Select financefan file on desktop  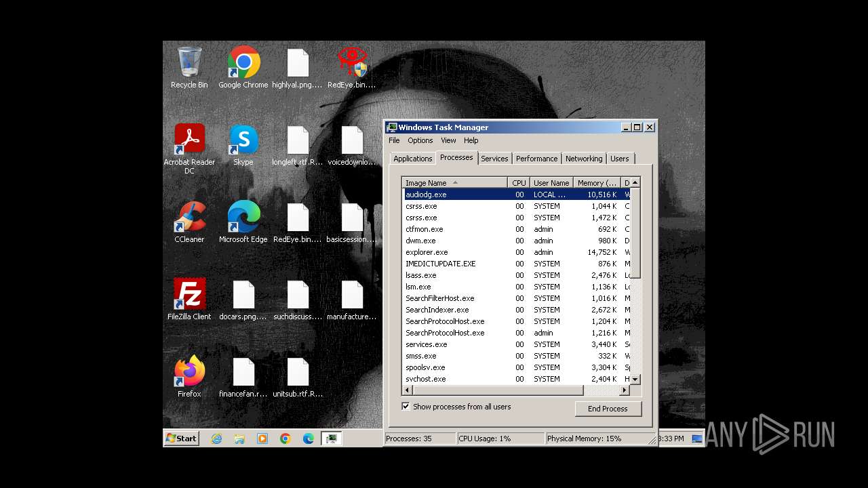[x=243, y=376]
